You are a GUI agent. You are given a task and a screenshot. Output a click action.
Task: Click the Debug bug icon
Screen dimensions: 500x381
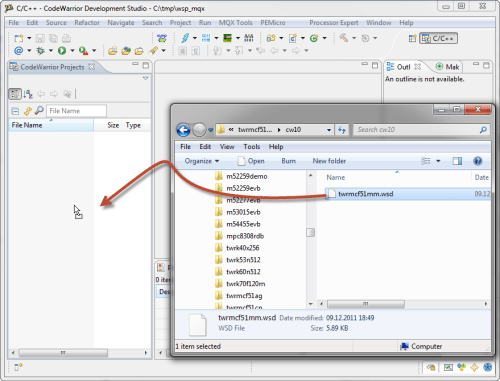pyautogui.click(x=40, y=51)
